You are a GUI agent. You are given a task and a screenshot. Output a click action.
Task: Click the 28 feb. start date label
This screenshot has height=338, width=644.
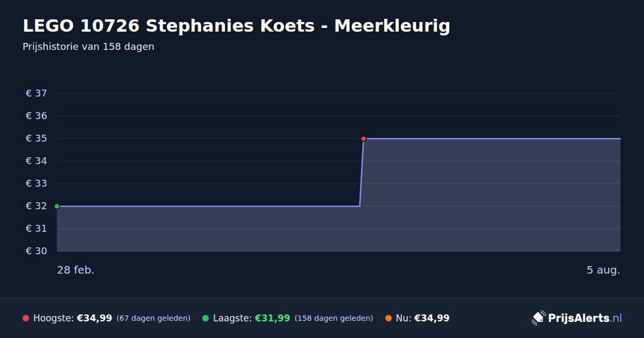tap(76, 270)
